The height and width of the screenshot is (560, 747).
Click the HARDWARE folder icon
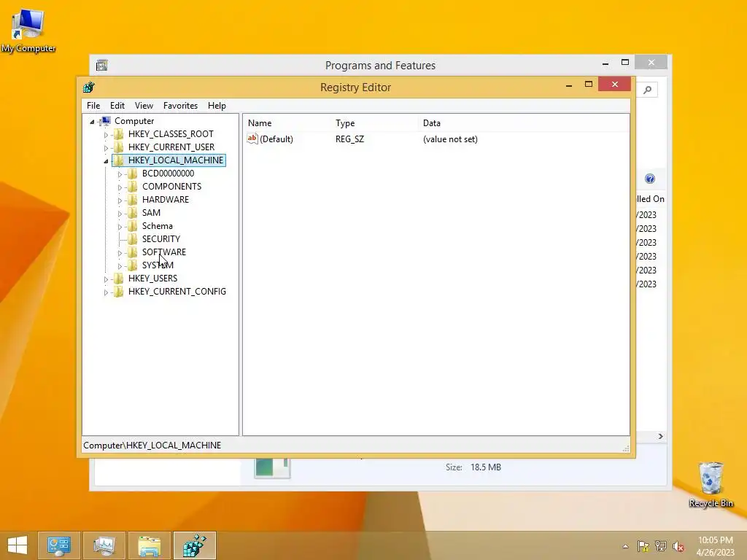[x=133, y=200]
